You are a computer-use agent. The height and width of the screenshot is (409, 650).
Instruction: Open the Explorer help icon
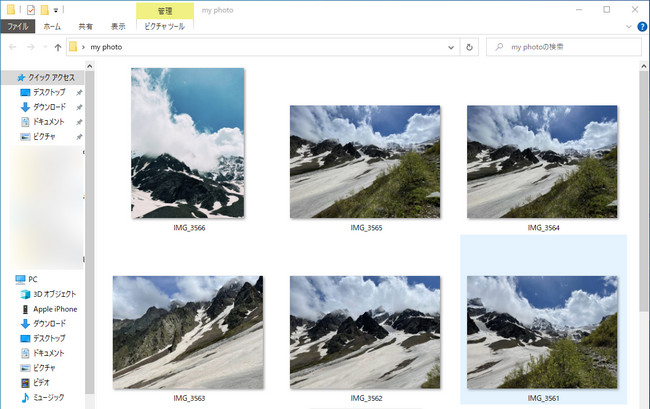click(x=642, y=27)
